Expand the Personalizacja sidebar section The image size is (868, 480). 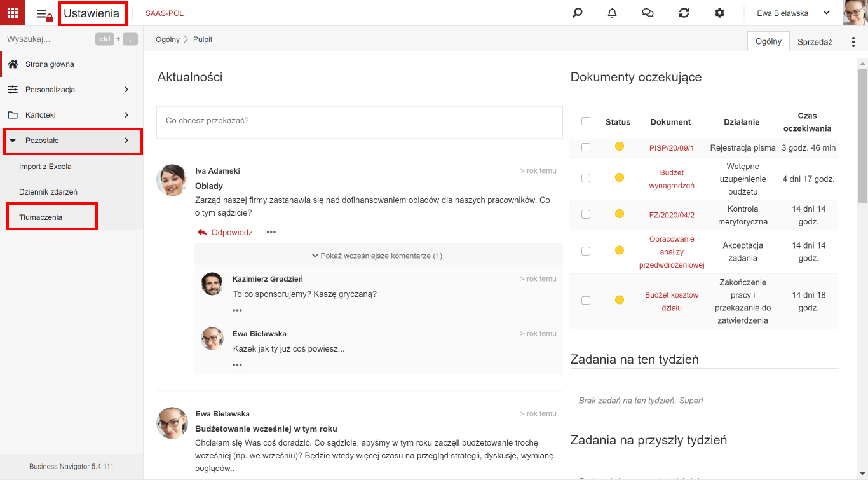pos(72,90)
